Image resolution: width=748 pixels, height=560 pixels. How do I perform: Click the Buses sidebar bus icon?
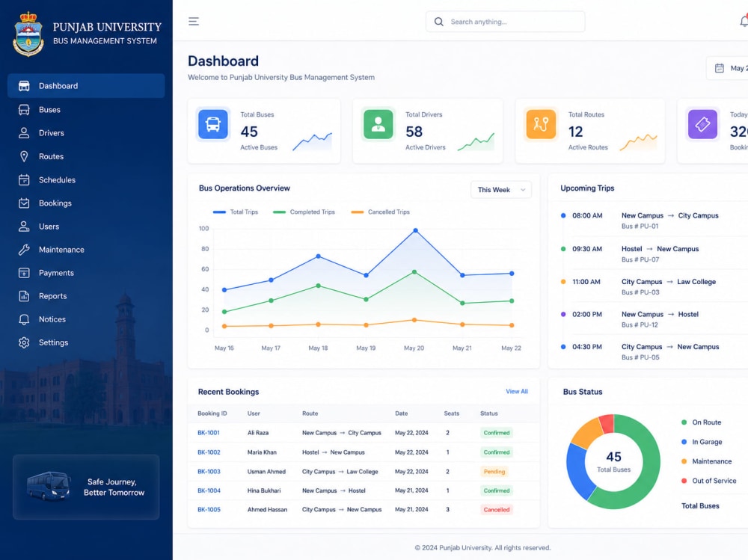[24, 110]
